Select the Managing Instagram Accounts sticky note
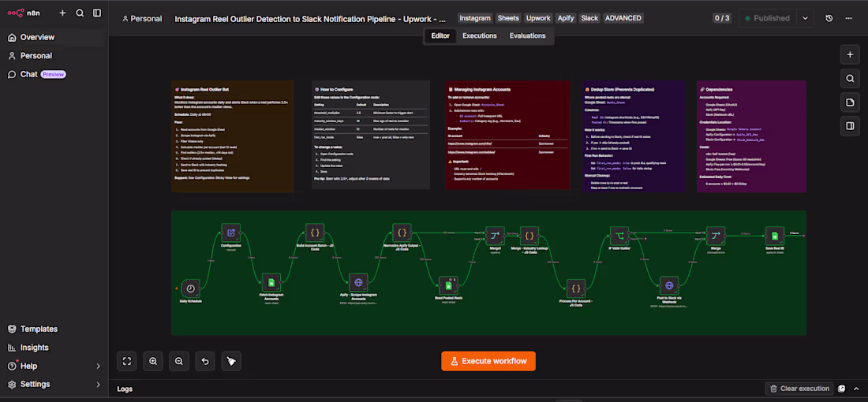Image resolution: width=868 pixels, height=402 pixels. [x=507, y=135]
